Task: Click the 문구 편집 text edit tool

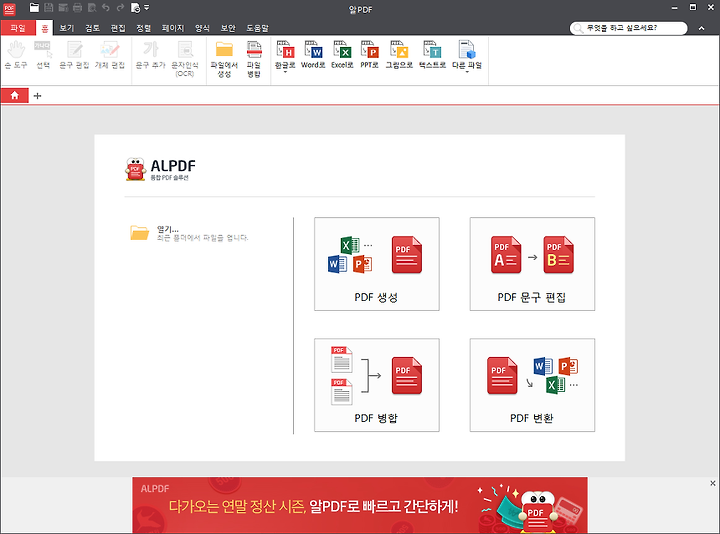Action: tap(74, 55)
